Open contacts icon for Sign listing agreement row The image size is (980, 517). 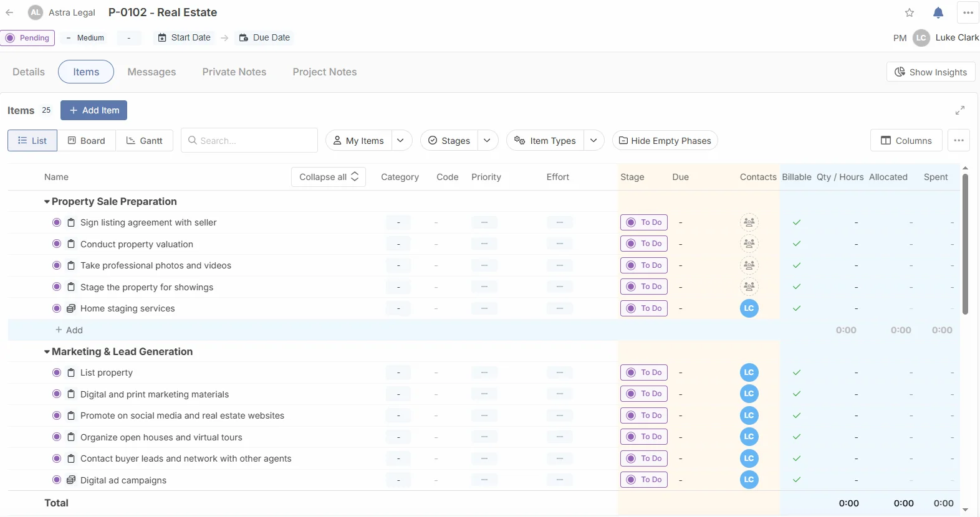749,222
